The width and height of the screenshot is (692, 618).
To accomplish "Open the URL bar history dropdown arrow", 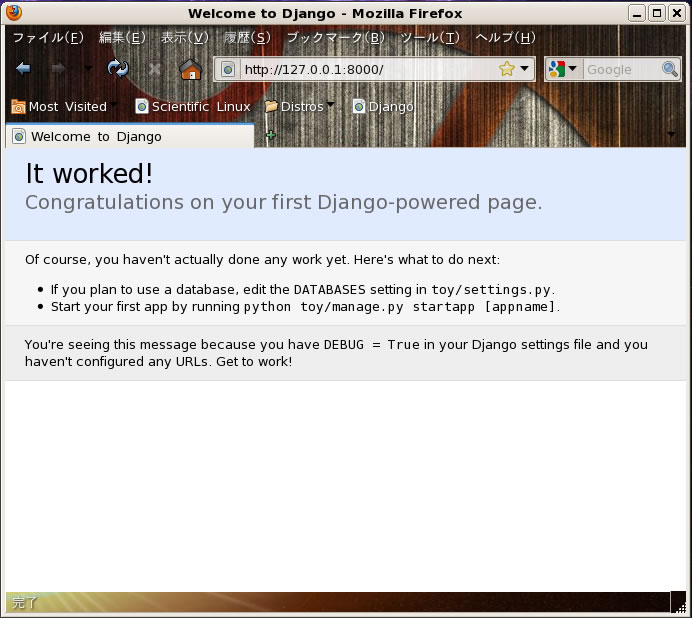I will pos(524,68).
